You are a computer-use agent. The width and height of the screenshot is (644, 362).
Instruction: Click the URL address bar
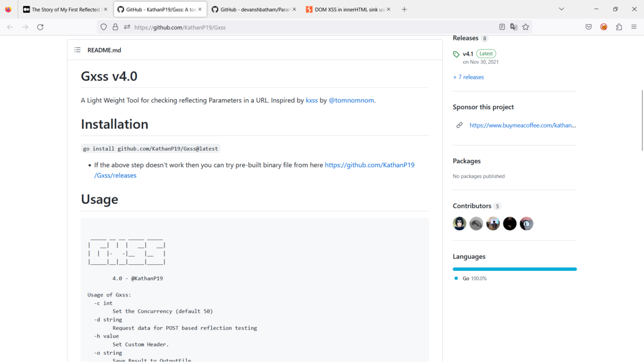point(314,27)
